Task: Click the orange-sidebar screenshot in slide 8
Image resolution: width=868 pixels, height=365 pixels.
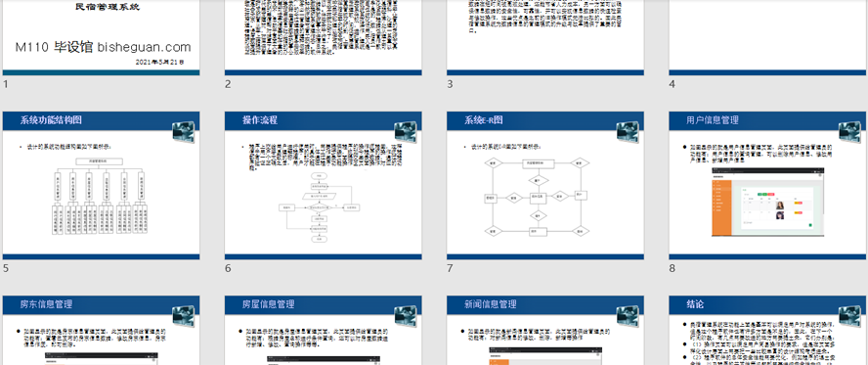Action: point(767,204)
